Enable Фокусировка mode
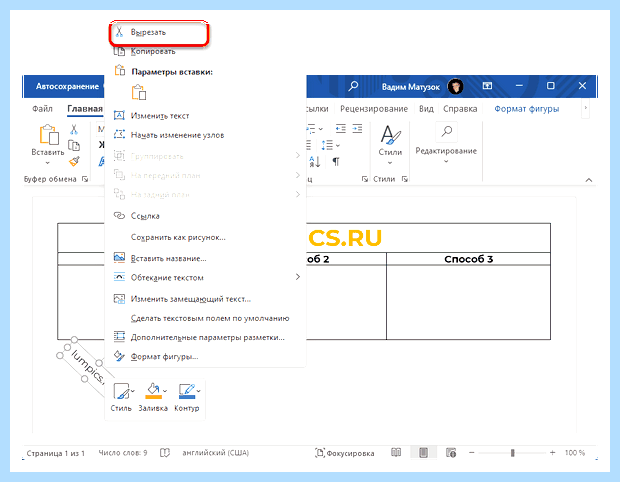The width and height of the screenshot is (620, 482). pos(344,453)
